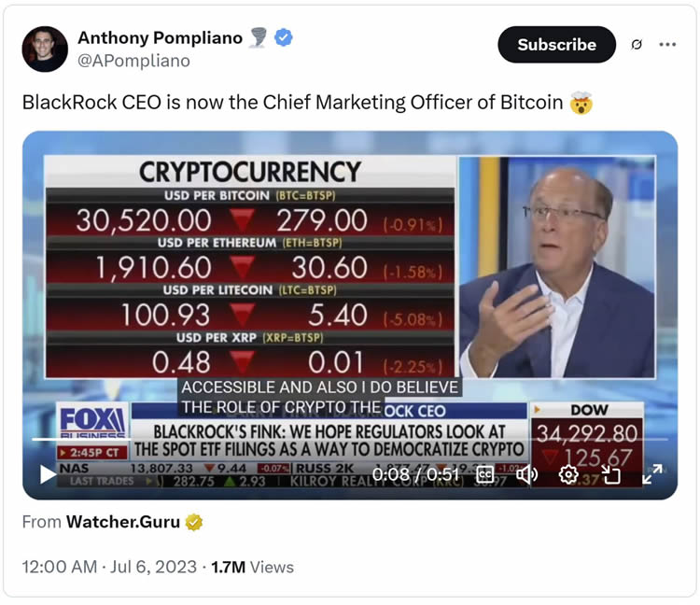Open Anthony Pompliano's profile picture
This screenshot has width=700, height=605.
pyautogui.click(x=45, y=49)
